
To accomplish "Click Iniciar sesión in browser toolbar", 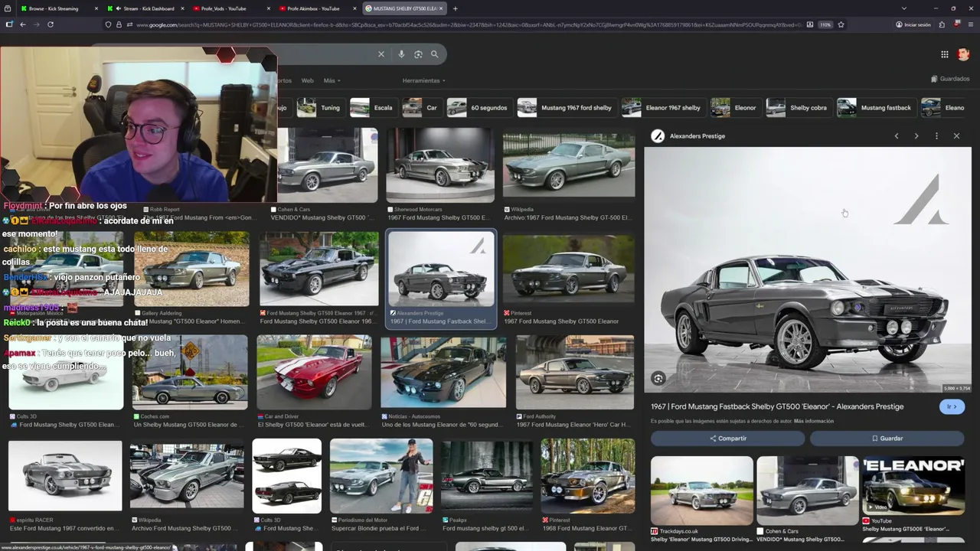I will click(913, 24).
